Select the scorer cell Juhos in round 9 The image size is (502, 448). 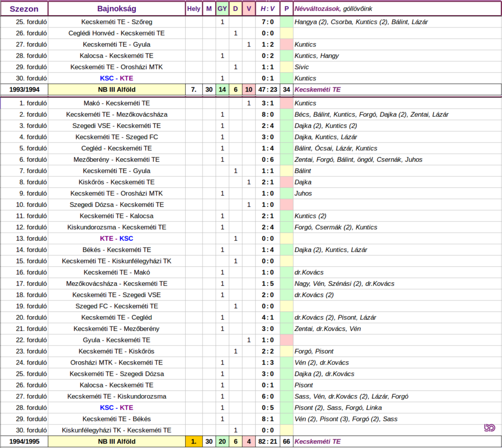397,193
